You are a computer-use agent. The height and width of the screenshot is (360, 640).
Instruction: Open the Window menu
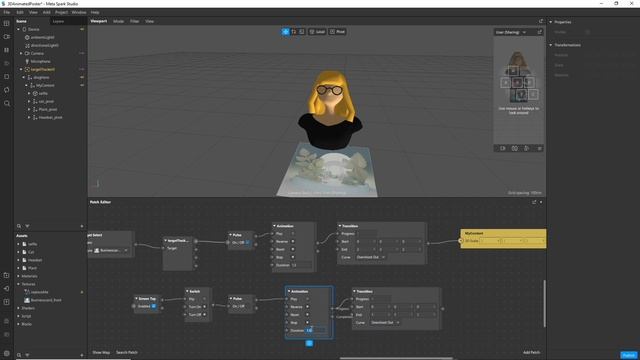click(79, 13)
